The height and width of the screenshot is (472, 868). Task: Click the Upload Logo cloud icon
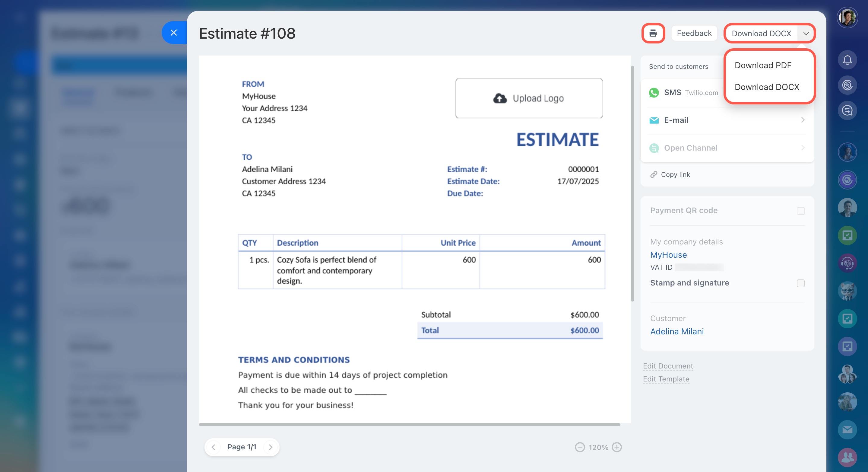500,98
